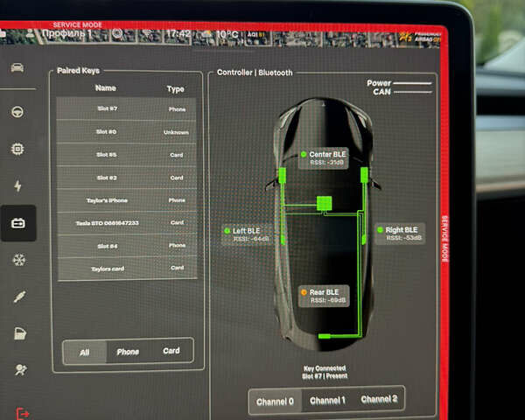Filter paired keys by Phone
Image resolution: width=525 pixels, height=420 pixels.
coord(128,352)
